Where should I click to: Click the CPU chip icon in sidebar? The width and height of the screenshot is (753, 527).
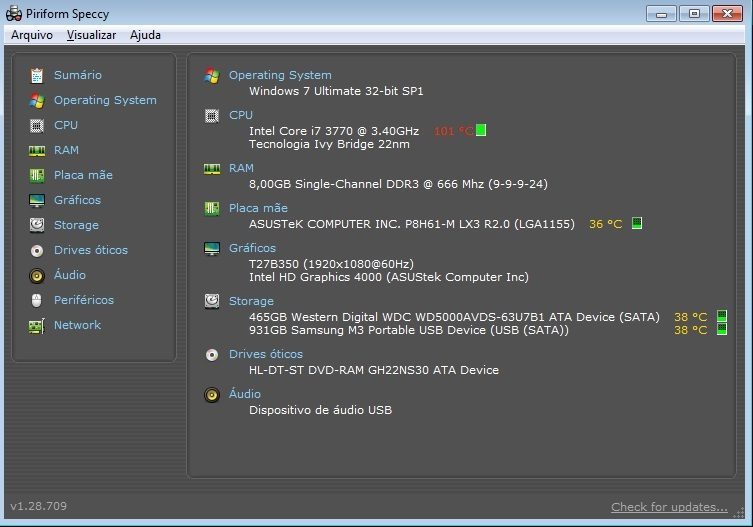(37, 125)
